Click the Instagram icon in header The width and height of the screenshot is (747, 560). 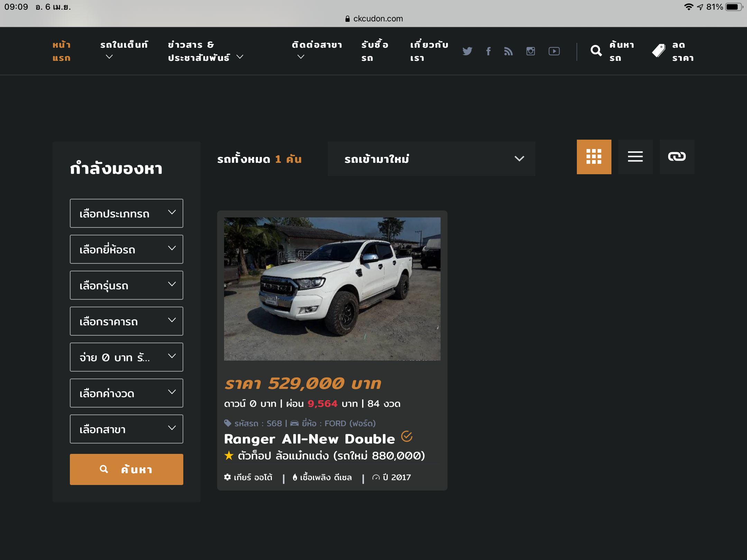pyautogui.click(x=531, y=51)
